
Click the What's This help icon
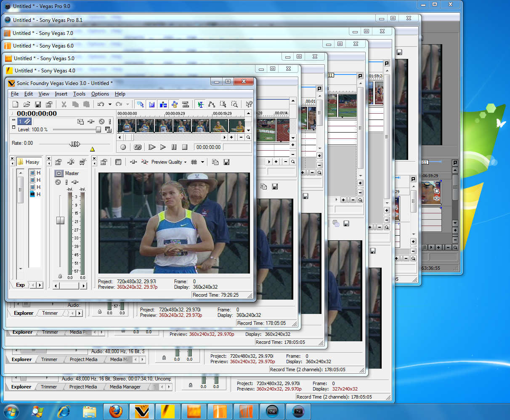pyautogui.click(x=249, y=104)
